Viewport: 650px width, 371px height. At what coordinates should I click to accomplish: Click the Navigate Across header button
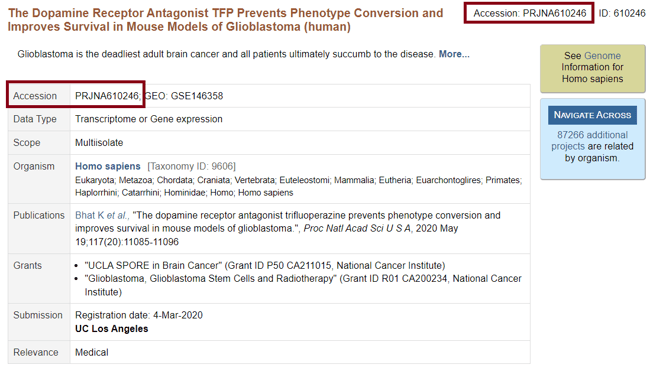coord(592,115)
